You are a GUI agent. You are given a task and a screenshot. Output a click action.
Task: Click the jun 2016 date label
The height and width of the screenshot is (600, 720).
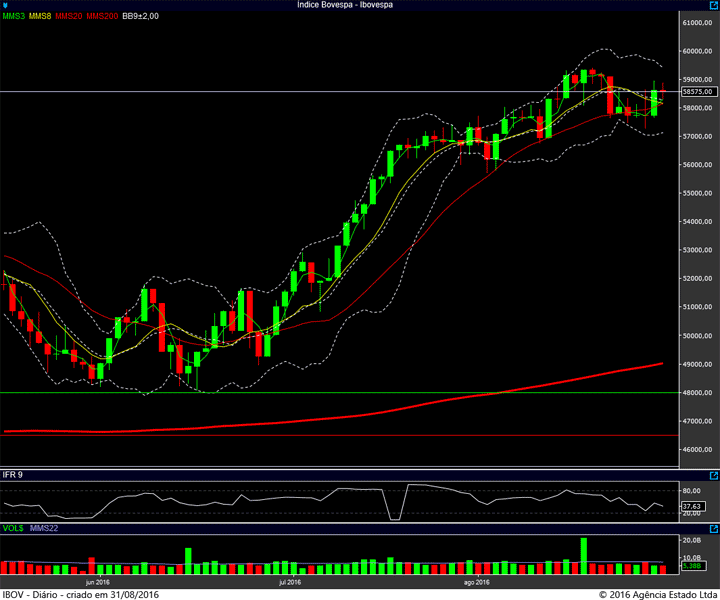(x=98, y=582)
